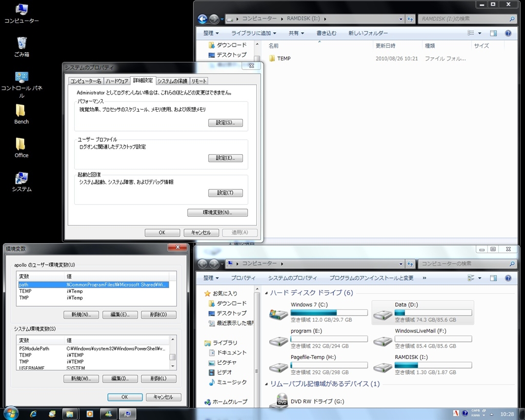Open the コンピューター desktop icon
Screen dimensions: 525x420
22,14
